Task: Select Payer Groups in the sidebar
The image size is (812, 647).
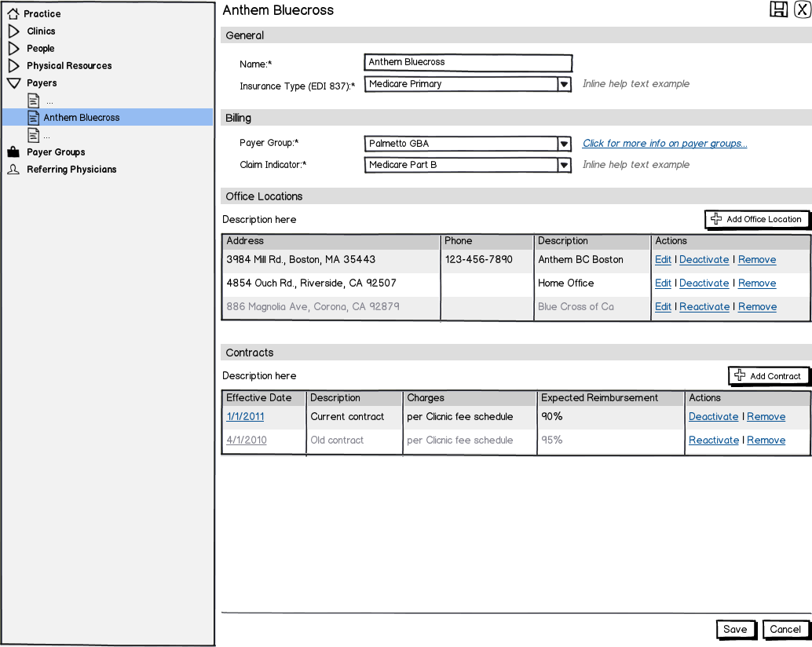Action: [56, 152]
